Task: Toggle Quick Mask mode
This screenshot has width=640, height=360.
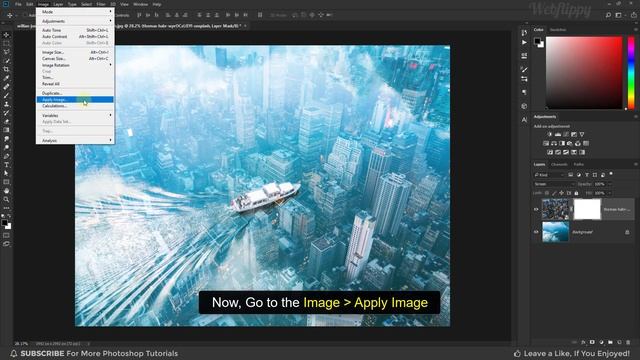Action: [6, 236]
